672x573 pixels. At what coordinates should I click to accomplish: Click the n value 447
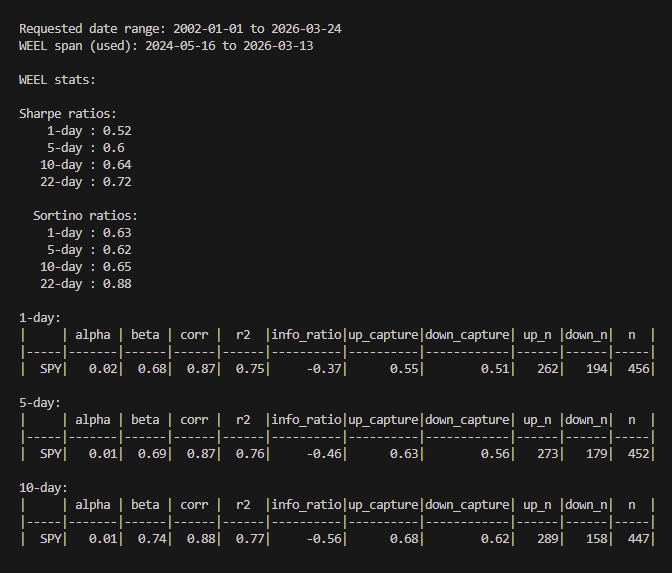pos(639,538)
